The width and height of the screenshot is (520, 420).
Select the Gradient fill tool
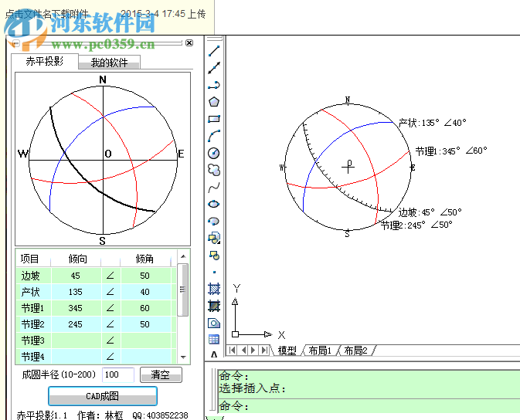pos(214,306)
